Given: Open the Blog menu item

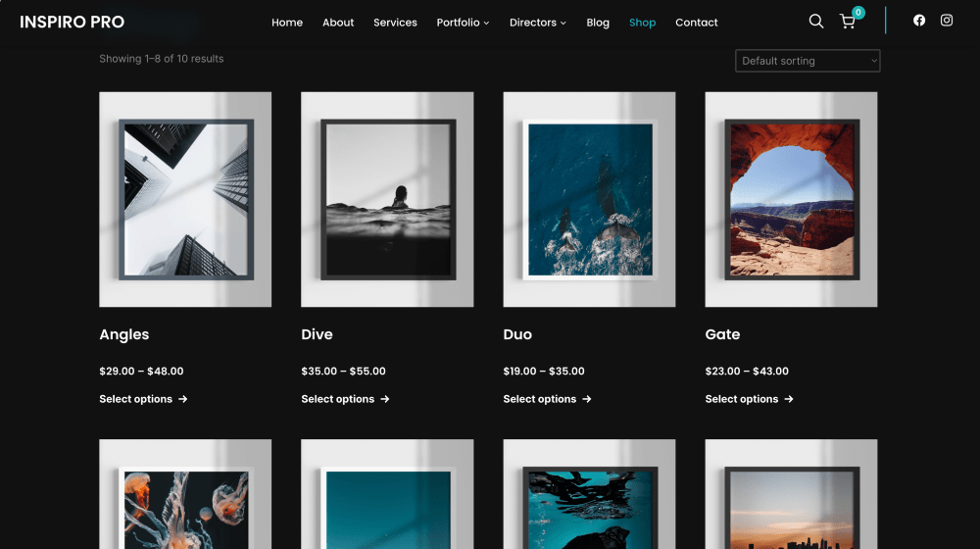Looking at the screenshot, I should [x=598, y=23].
